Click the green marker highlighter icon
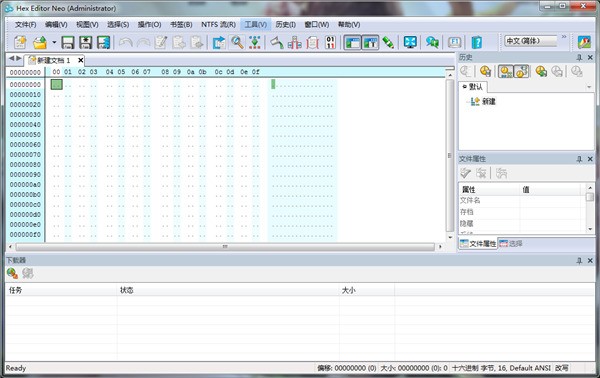The height and width of the screenshot is (378, 600). click(388, 42)
